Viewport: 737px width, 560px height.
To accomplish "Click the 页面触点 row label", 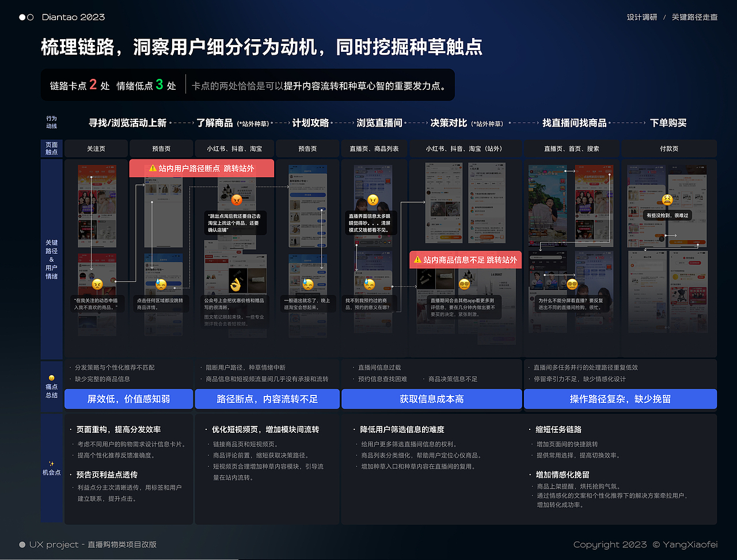I will coord(52,148).
